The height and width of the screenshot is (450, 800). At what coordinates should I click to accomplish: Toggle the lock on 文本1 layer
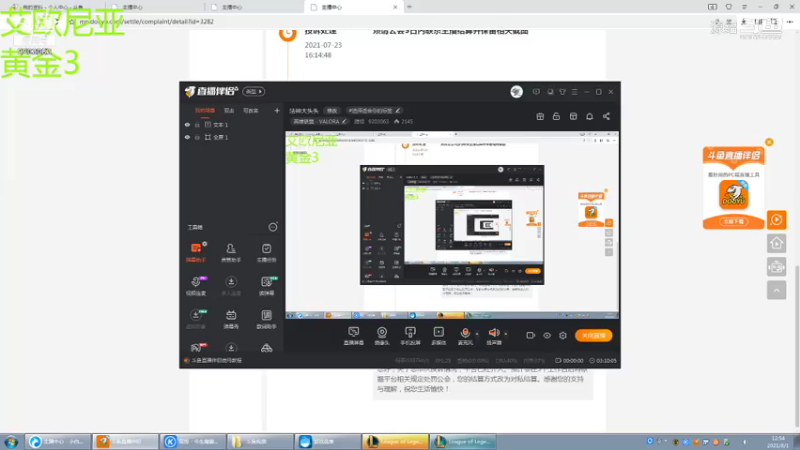tap(197, 124)
